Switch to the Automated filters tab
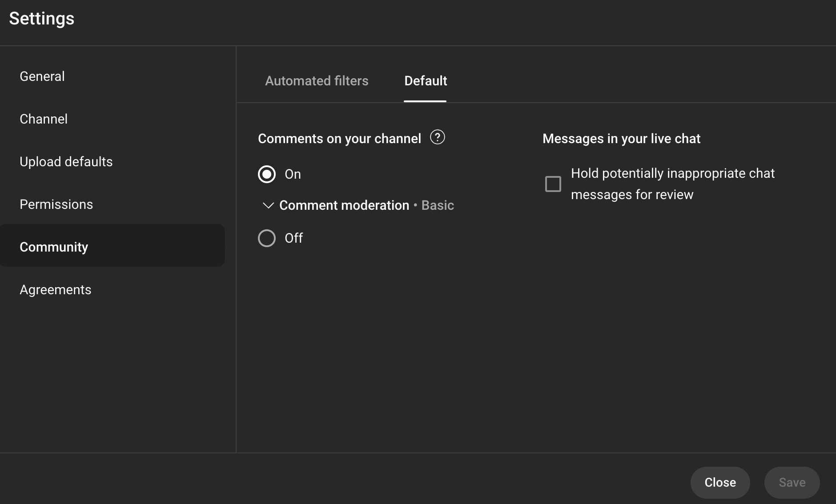The image size is (836, 504). point(317,81)
